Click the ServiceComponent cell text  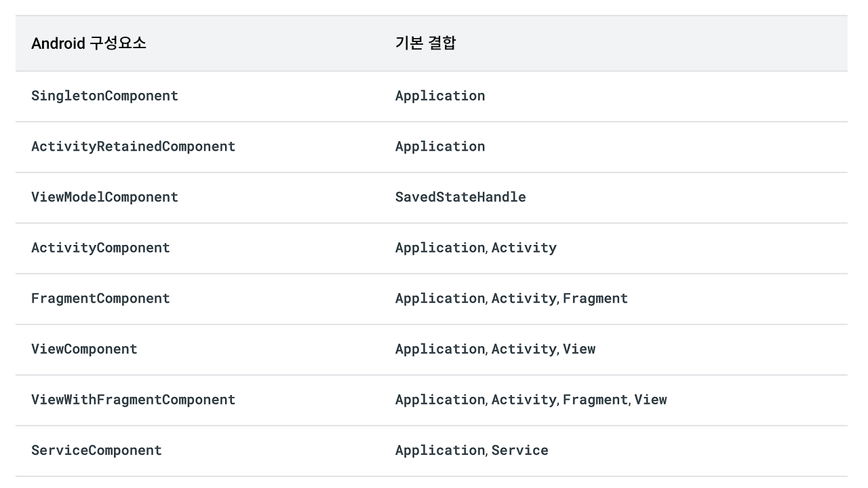click(x=97, y=450)
